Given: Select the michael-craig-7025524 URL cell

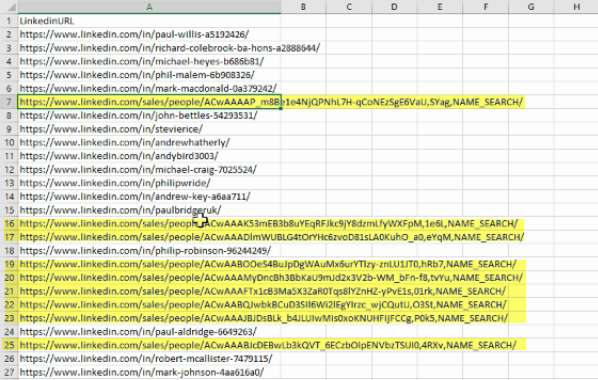Looking at the screenshot, I should click(149, 169).
